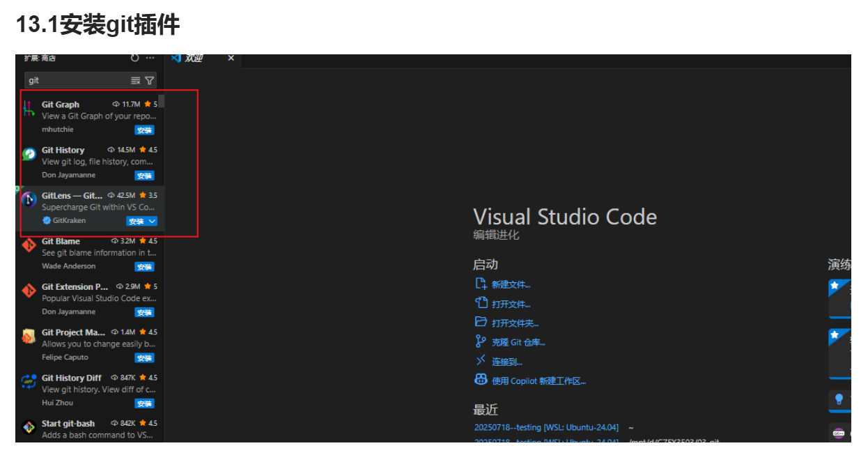
Task: Click the GitLens verified publisher badge
Action: pos(47,220)
